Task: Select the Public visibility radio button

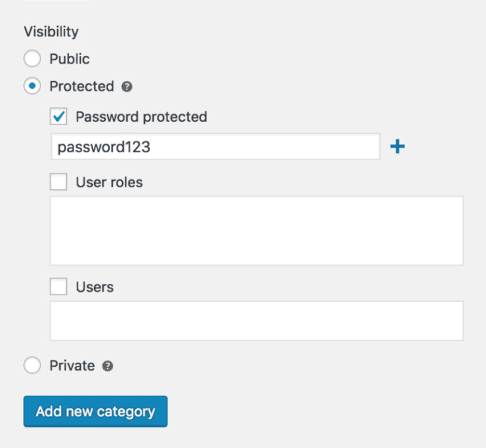Action: coord(32,58)
